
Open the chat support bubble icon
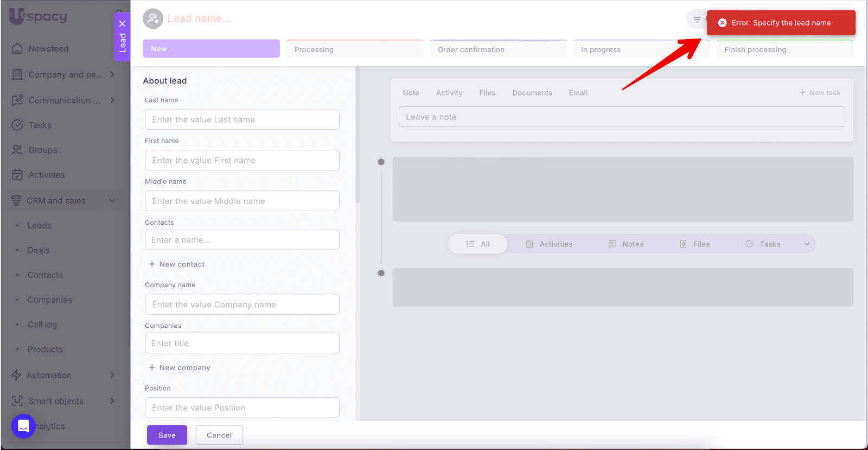(23, 426)
